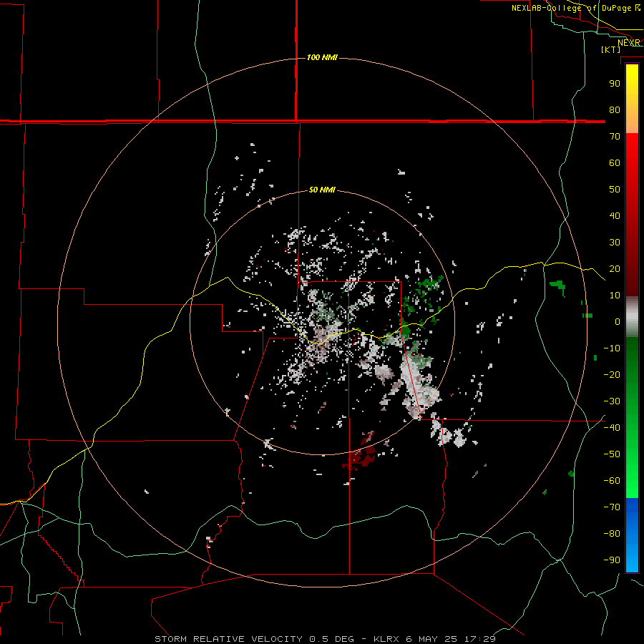The image size is (644, 644).
Task: Click the 50 value on the velocity scale
Action: click(x=615, y=190)
